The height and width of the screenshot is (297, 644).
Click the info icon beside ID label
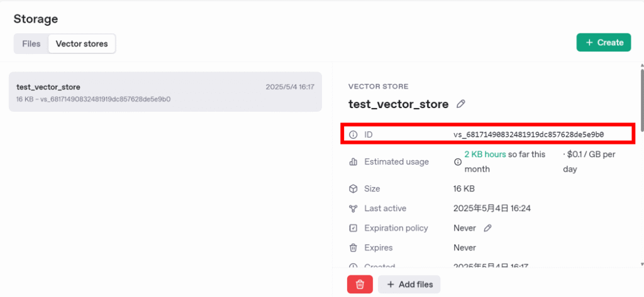tap(353, 134)
